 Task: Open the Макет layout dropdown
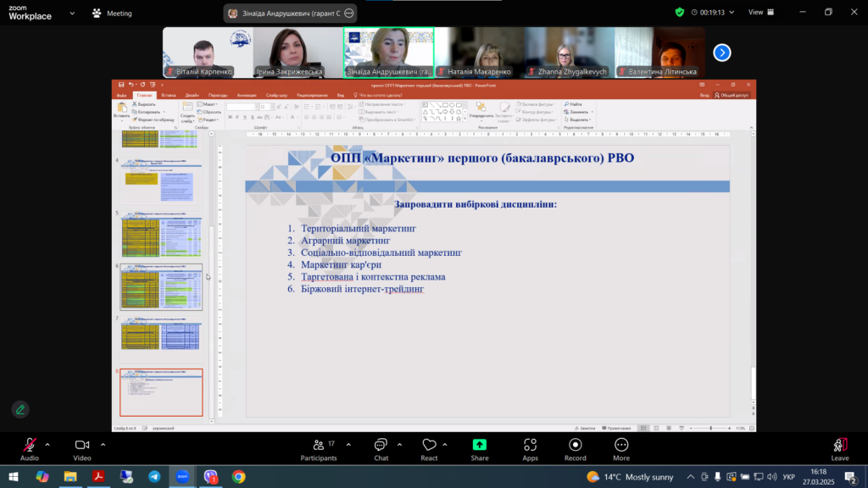[209, 104]
